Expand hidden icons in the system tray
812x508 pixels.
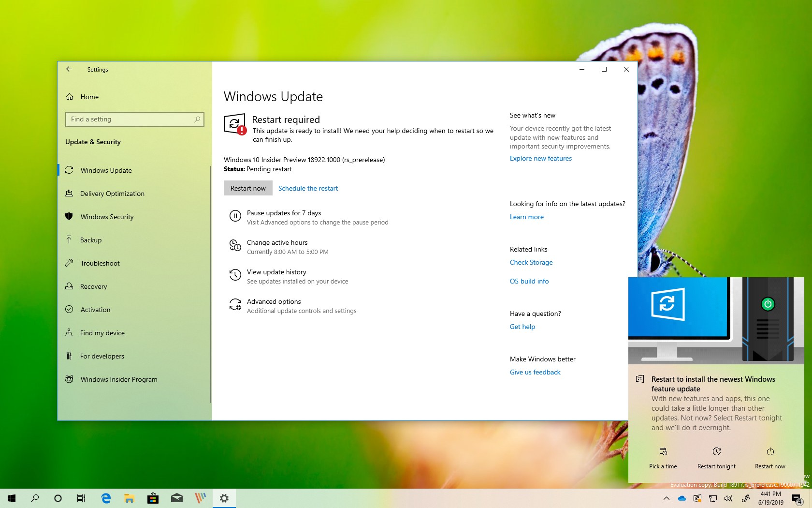[666, 498]
